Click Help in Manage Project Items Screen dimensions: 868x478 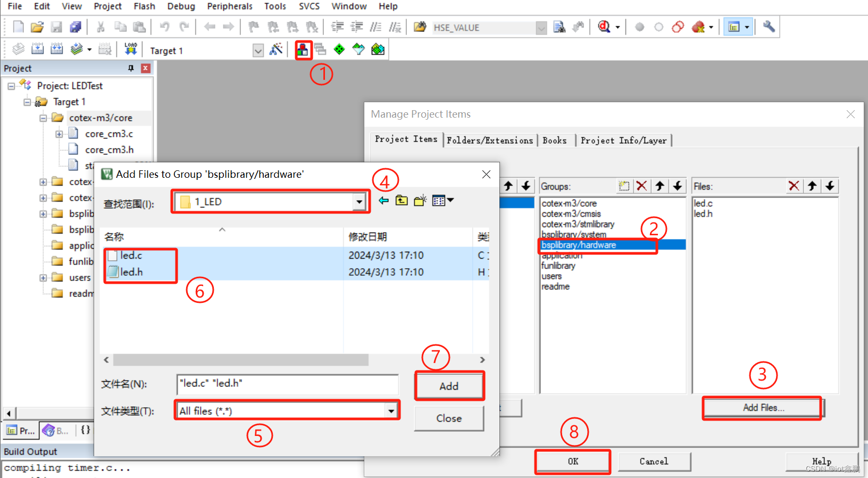[x=822, y=461]
